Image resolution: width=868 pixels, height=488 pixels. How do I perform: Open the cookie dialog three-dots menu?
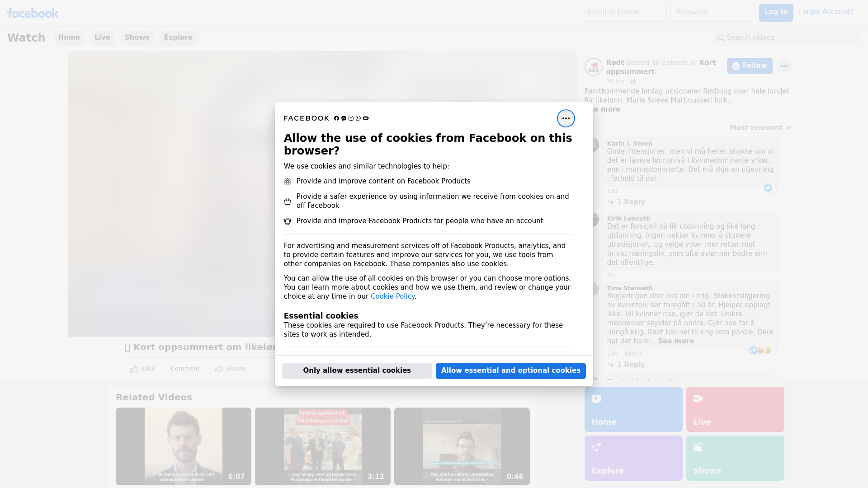coord(566,118)
